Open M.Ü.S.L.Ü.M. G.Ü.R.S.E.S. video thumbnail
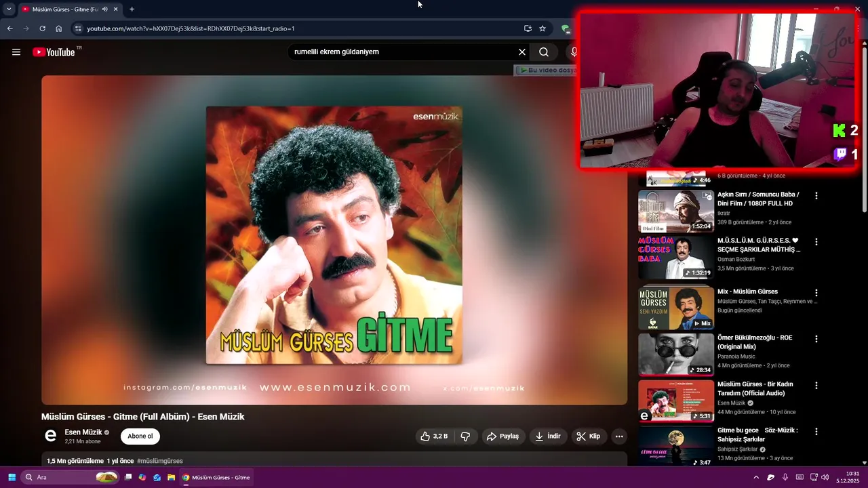This screenshot has width=868, height=488. [x=676, y=257]
